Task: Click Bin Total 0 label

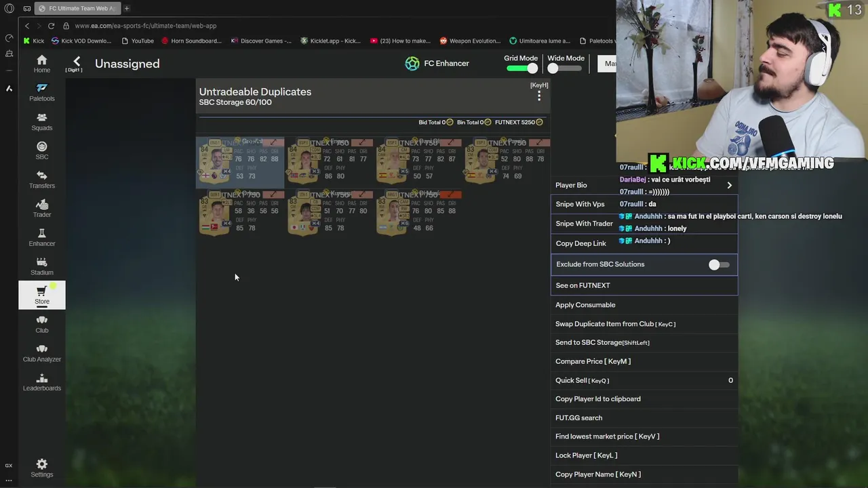Action: [474, 122]
